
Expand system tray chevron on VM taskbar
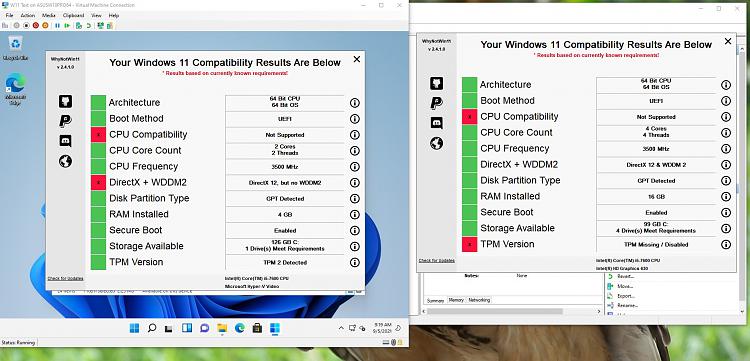tap(341, 328)
